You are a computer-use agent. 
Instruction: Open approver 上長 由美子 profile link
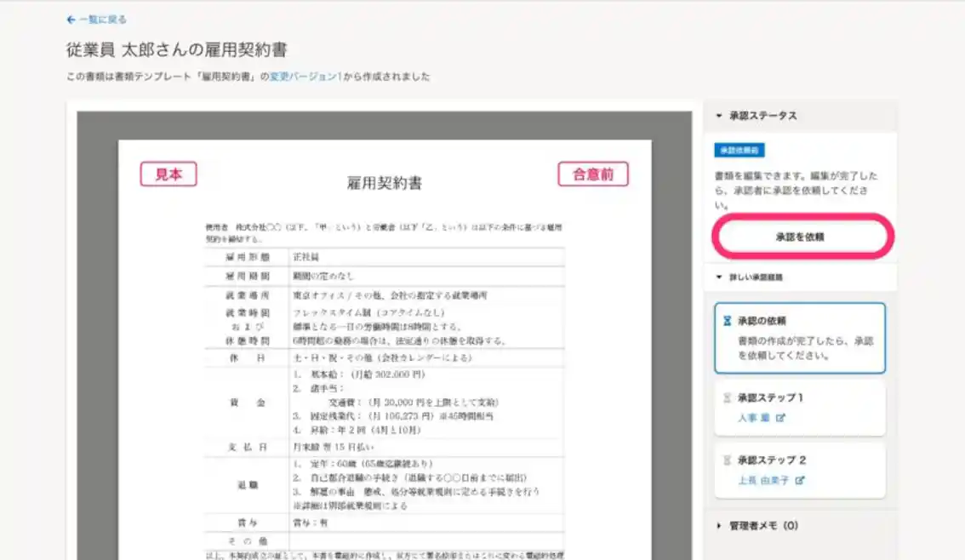click(763, 480)
